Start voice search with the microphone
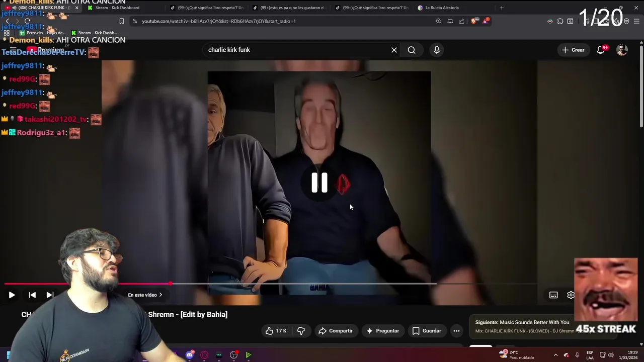 pos(437,50)
